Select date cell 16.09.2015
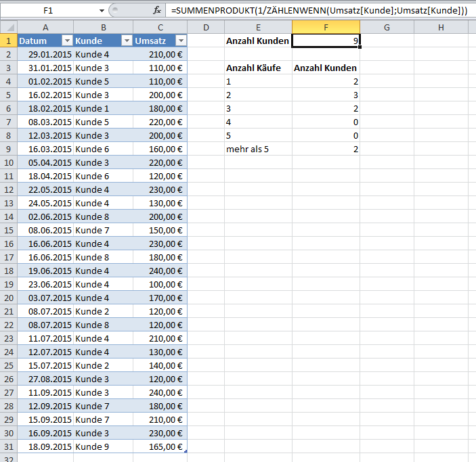The image size is (476, 462). click(x=45, y=433)
